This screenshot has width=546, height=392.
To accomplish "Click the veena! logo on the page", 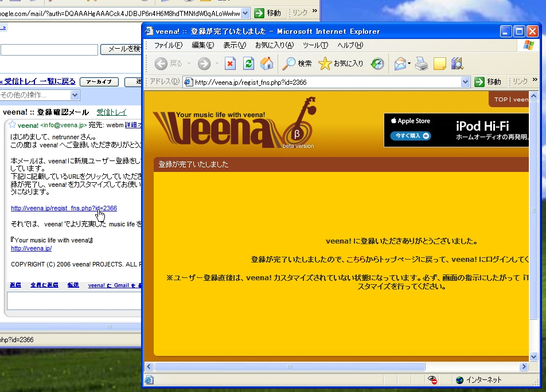I will pyautogui.click(x=235, y=123).
